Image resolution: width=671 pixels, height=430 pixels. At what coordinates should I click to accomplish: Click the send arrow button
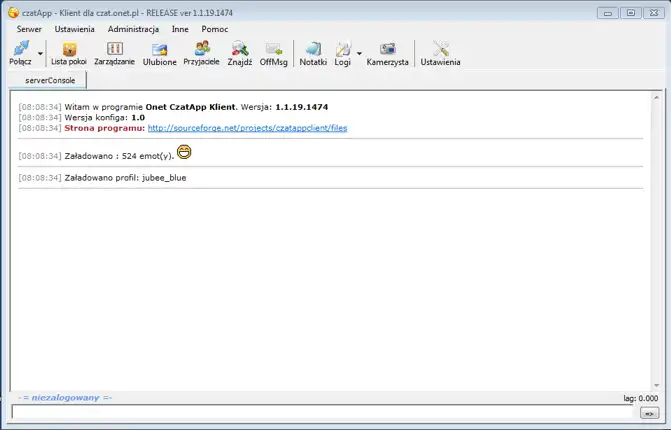click(649, 413)
